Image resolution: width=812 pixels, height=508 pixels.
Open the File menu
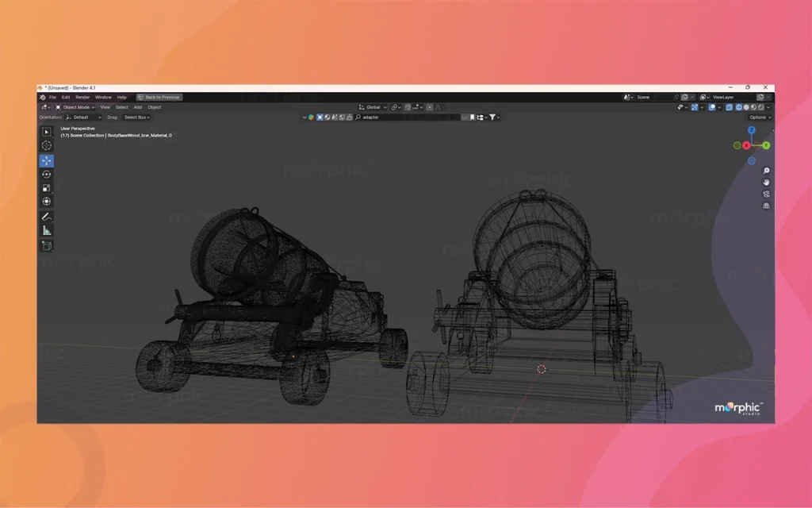click(52, 97)
